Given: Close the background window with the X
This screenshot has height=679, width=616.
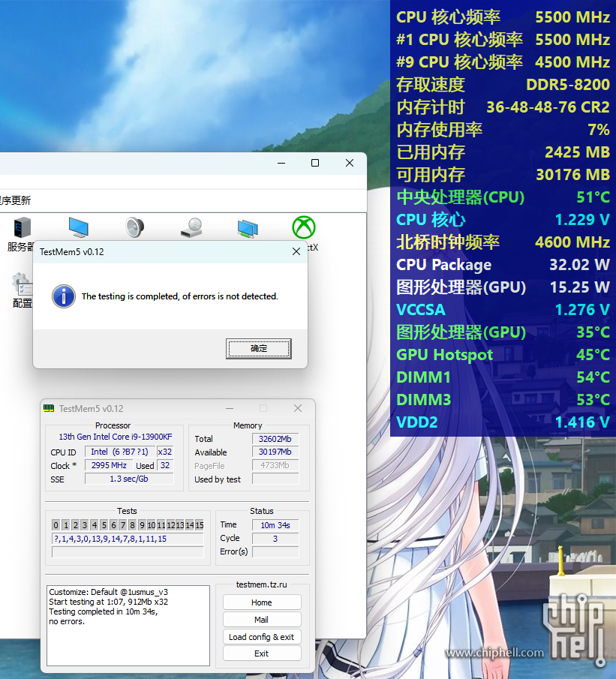Looking at the screenshot, I should coord(350,163).
